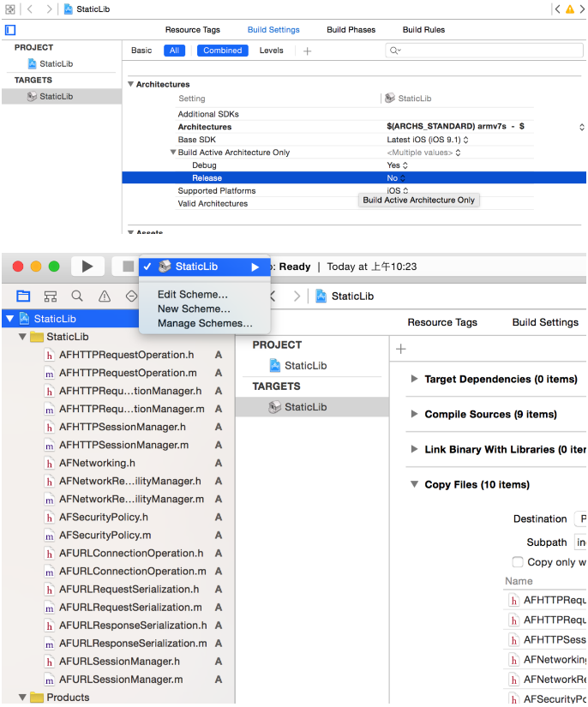Open the Symbol navigator hierarchy icon
This screenshot has width=588, height=707.
click(51, 297)
